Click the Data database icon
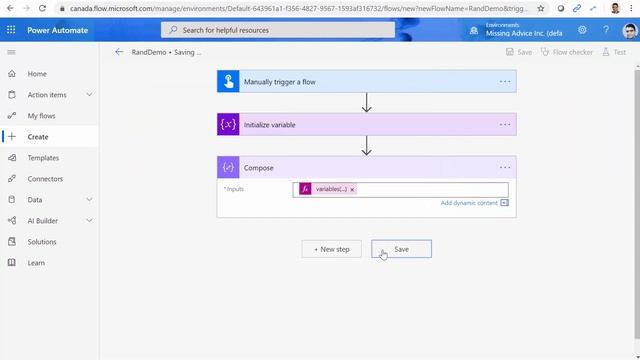 pos(12,200)
